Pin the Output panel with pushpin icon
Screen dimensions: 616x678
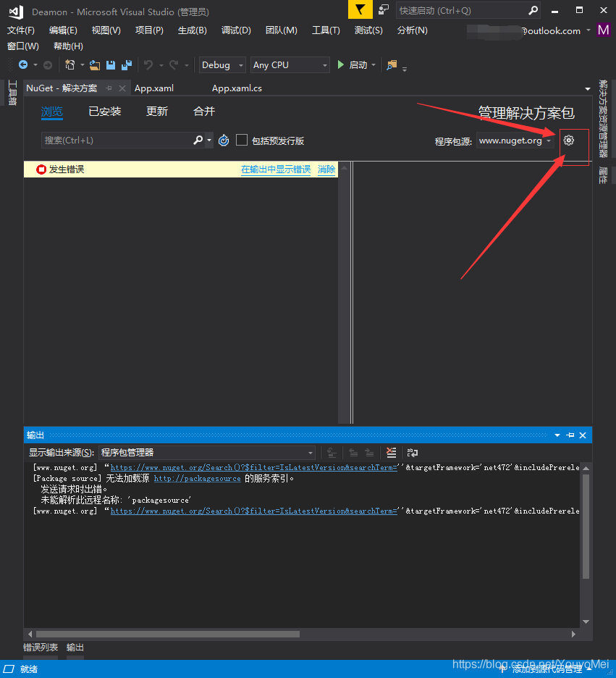pos(570,435)
